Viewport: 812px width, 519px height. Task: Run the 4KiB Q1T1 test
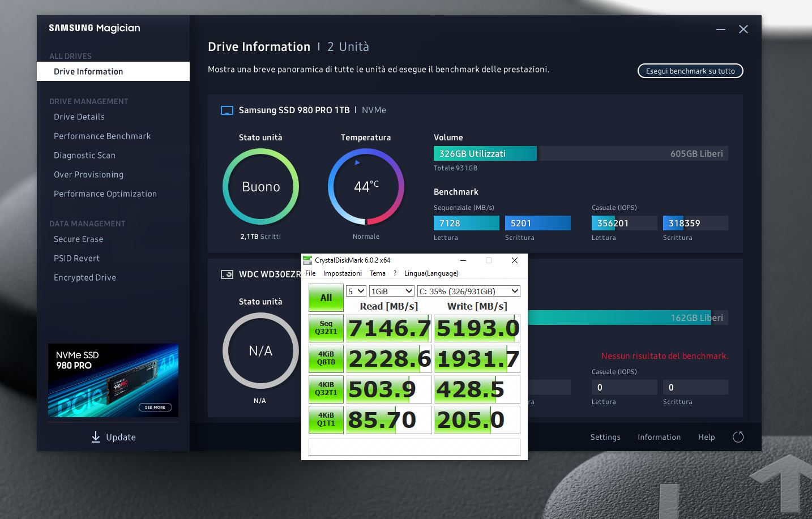[326, 419]
